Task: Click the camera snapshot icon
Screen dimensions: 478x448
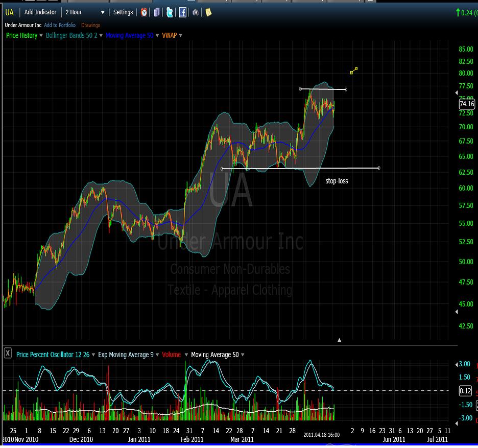Action: (x=196, y=12)
